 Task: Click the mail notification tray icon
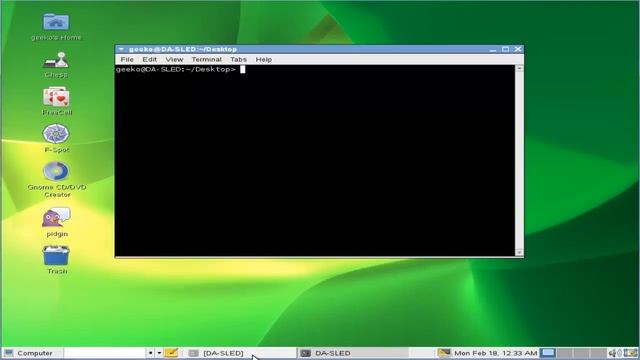pos(444,353)
